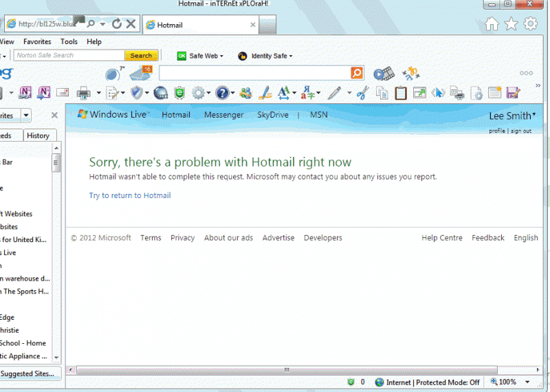Open the Favorites menu
550x392 pixels.
(37, 41)
